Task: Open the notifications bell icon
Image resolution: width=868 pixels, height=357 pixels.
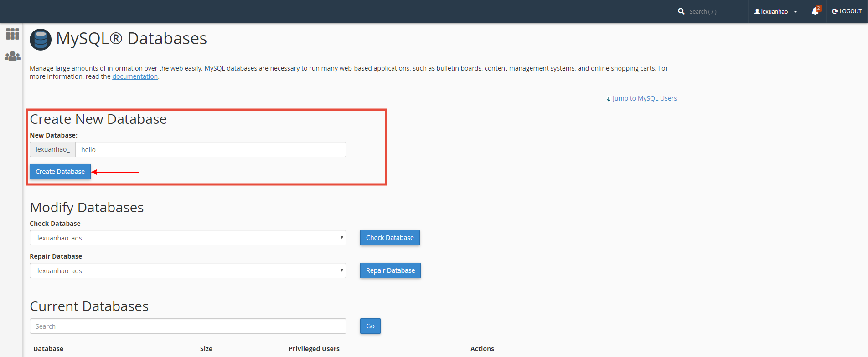Action: pyautogui.click(x=815, y=11)
